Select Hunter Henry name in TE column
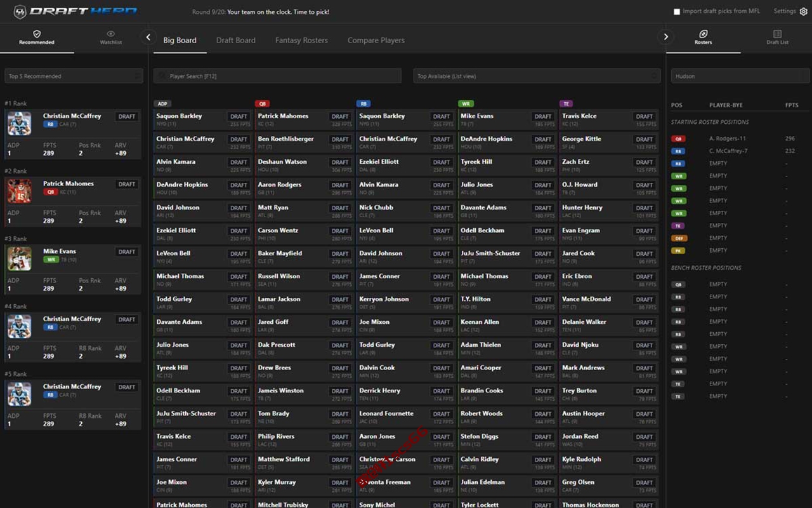 tap(582, 208)
